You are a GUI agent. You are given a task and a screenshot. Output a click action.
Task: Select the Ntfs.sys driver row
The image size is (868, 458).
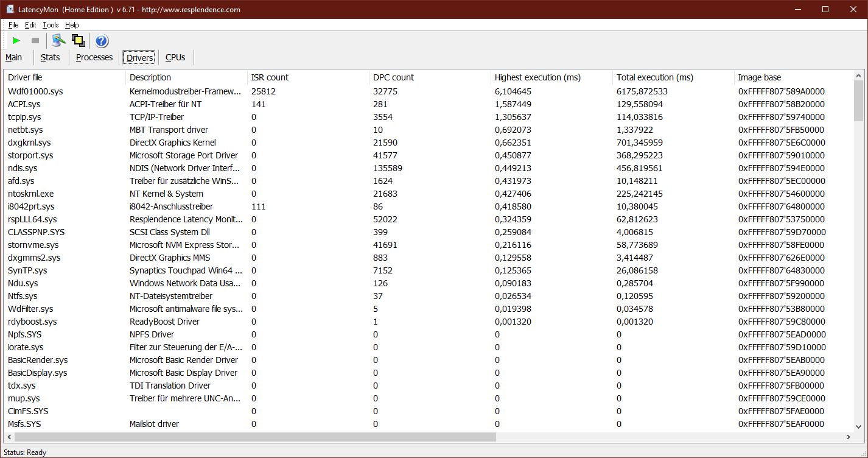point(429,296)
